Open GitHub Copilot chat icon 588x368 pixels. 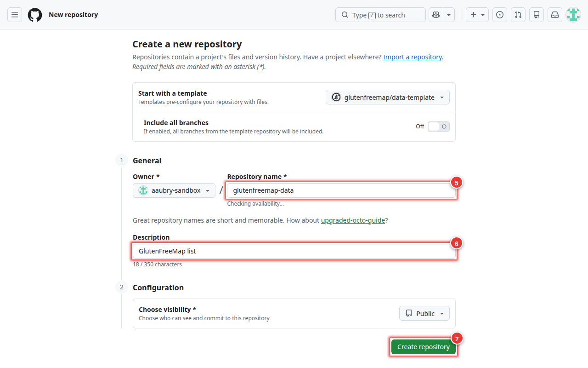tap(436, 15)
